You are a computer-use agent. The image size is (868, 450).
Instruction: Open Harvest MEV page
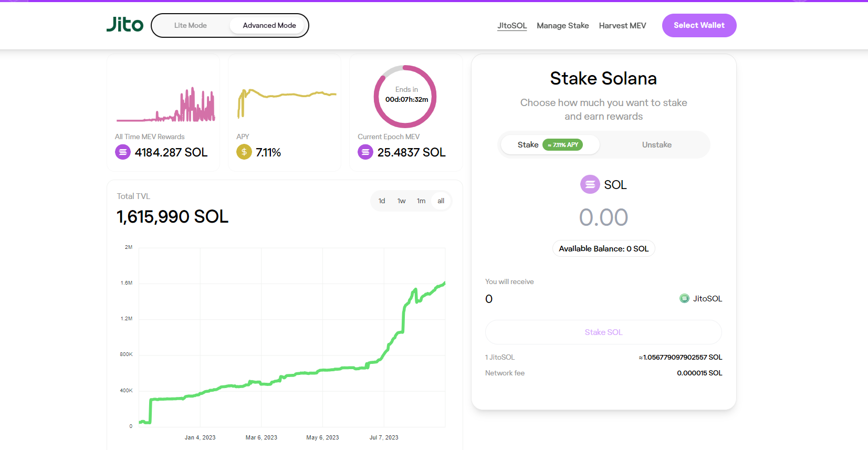point(622,25)
